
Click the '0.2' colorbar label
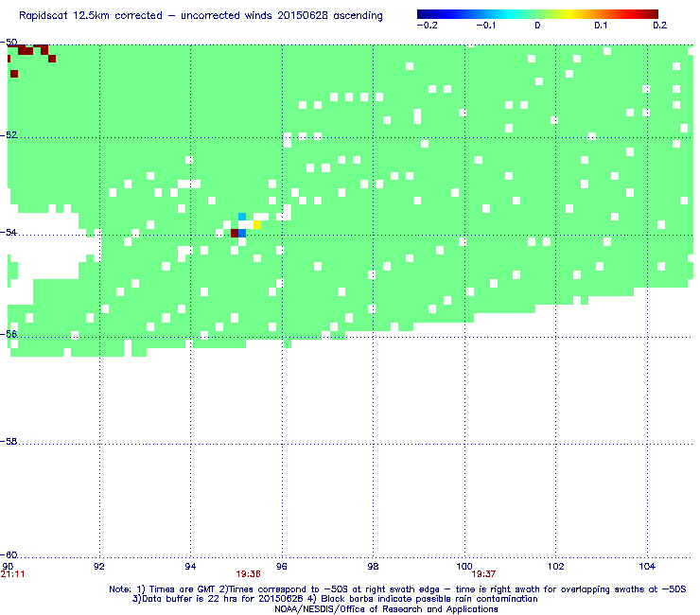(x=660, y=26)
